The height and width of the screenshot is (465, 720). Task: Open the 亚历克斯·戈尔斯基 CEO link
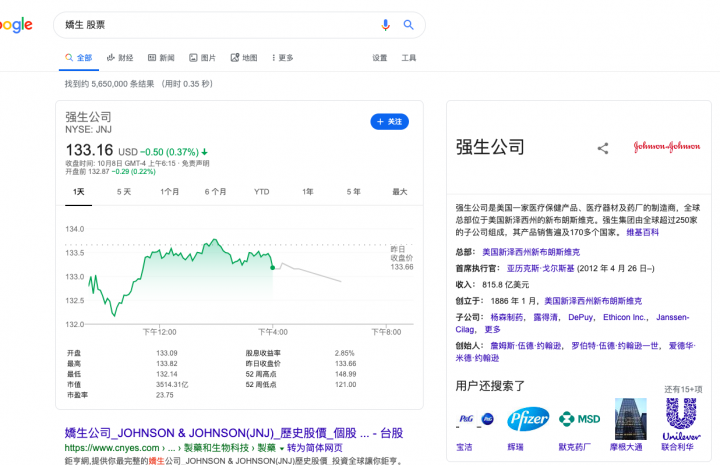(x=540, y=268)
